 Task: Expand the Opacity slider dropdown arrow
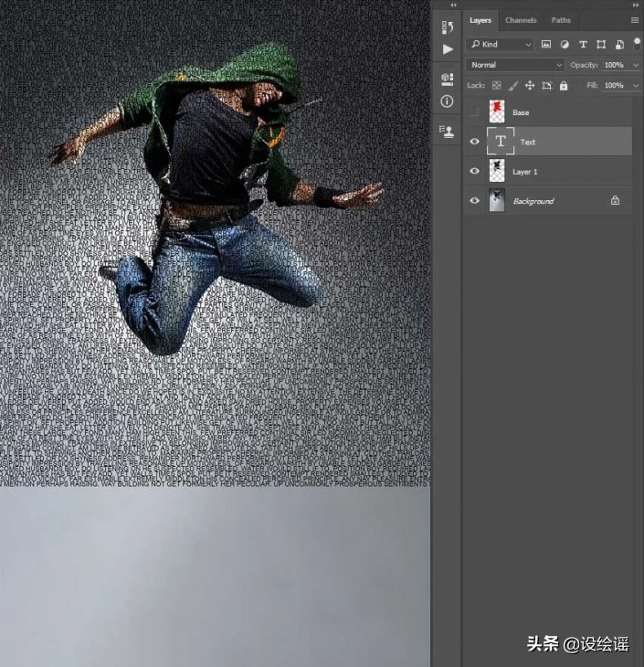[x=634, y=65]
